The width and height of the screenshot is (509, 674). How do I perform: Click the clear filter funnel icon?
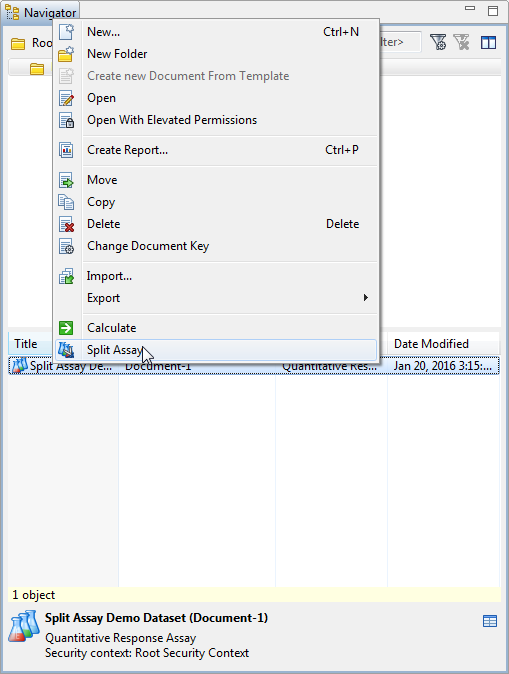462,42
